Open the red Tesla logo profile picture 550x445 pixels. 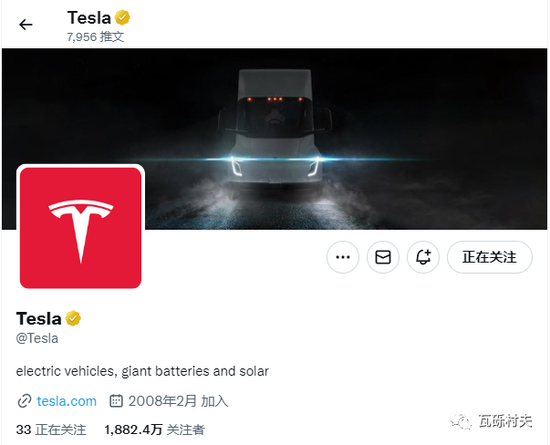[81, 228]
